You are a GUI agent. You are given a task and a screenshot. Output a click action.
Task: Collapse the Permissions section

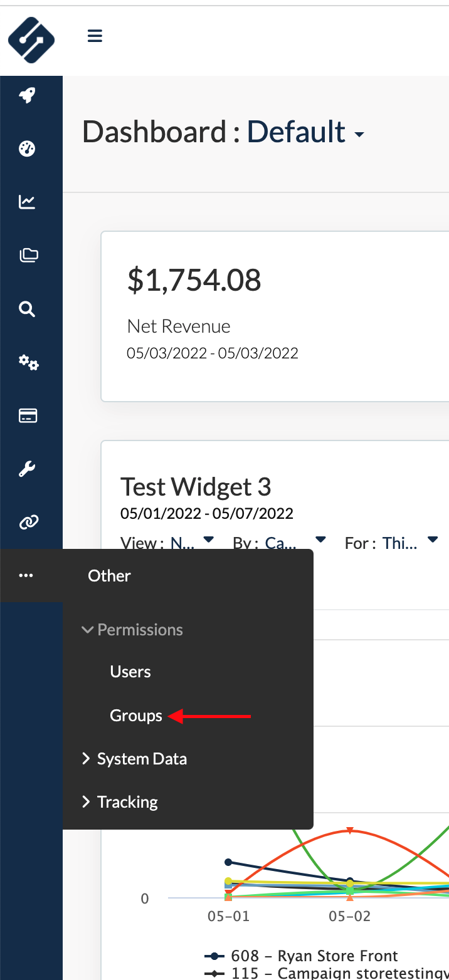click(x=133, y=630)
